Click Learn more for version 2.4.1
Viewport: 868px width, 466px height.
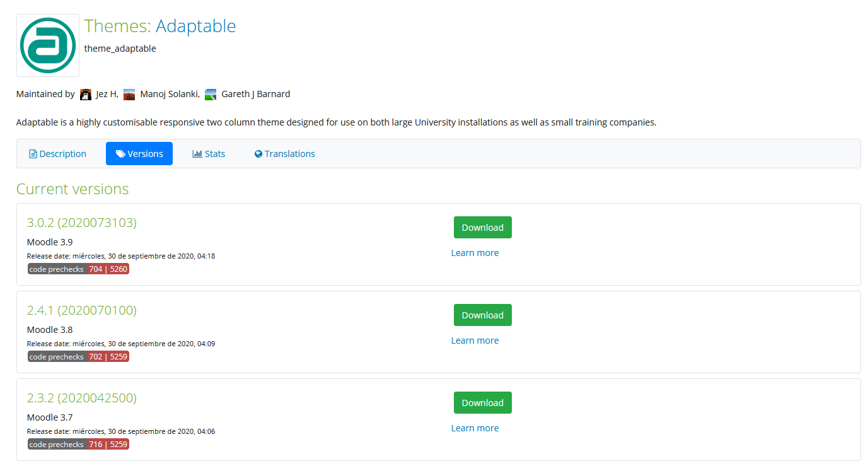pos(475,341)
